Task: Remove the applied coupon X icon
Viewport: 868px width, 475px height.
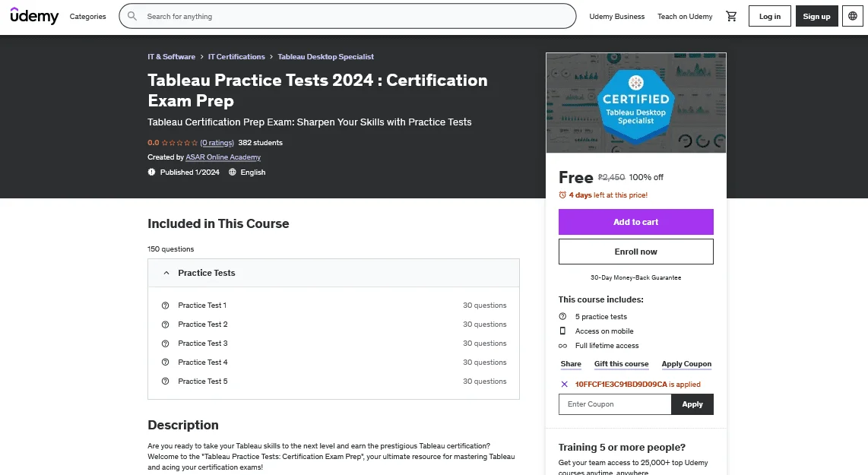Action: coord(564,385)
